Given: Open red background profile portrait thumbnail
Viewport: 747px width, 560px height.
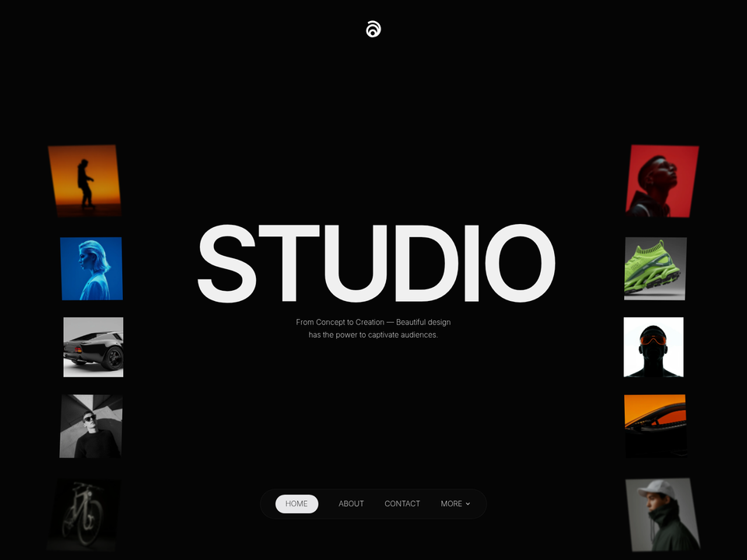Looking at the screenshot, I should click(662, 181).
